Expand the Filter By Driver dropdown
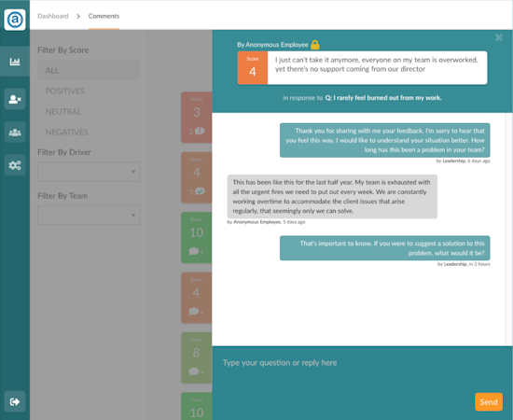Screen dimensions: 513x420 89,172
